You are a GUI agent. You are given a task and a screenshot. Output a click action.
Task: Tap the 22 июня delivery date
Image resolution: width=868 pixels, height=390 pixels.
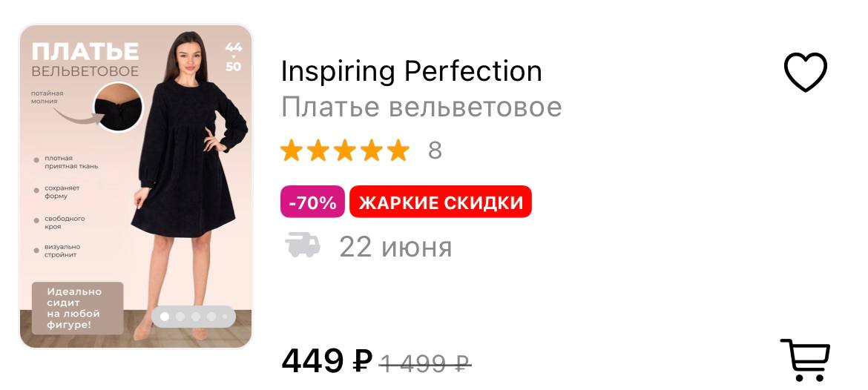(396, 247)
